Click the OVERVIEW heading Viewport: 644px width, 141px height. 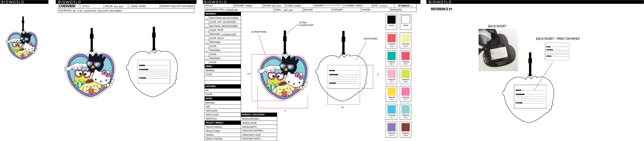tap(67, 6)
